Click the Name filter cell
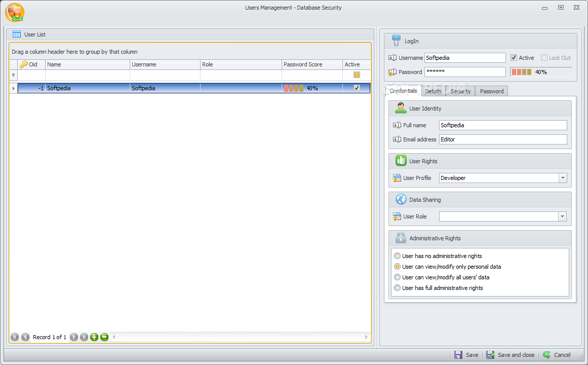 point(88,75)
